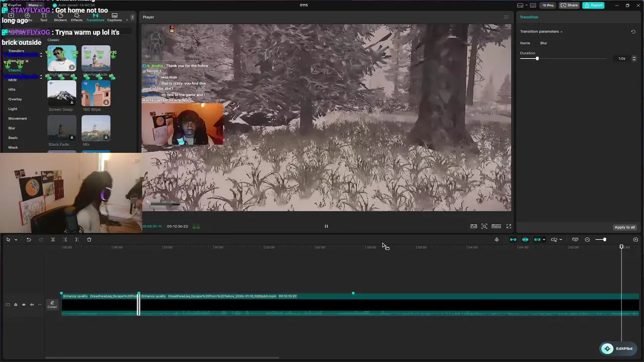Toggle main track magnet
The image size is (644, 362).
pos(513,240)
